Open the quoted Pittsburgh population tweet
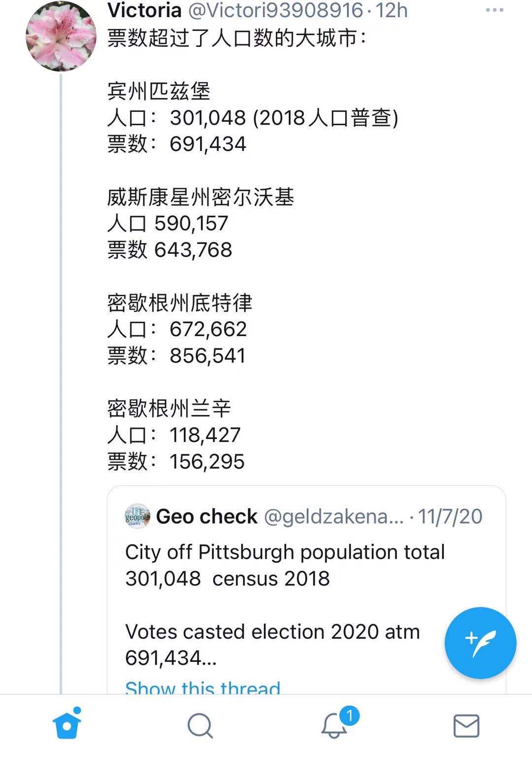 coord(285,565)
